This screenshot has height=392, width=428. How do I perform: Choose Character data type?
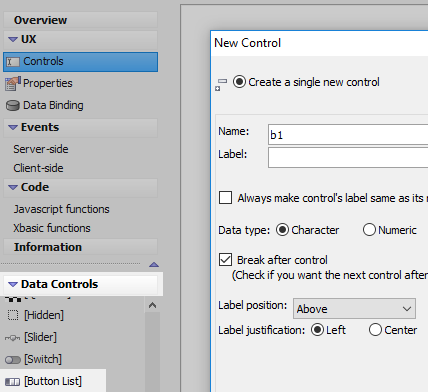[282, 230]
